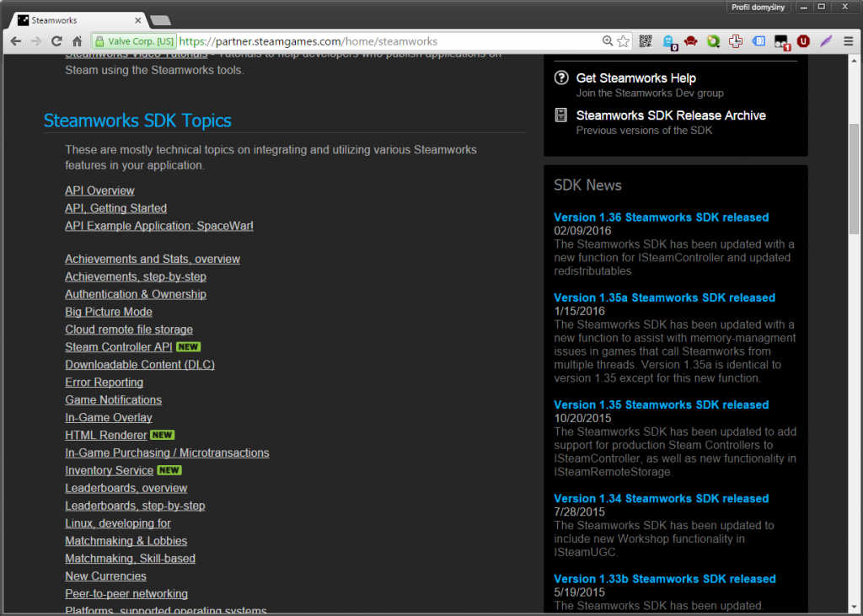Click the vertical scrollbar thumb
863x616 pixels.
click(854, 179)
